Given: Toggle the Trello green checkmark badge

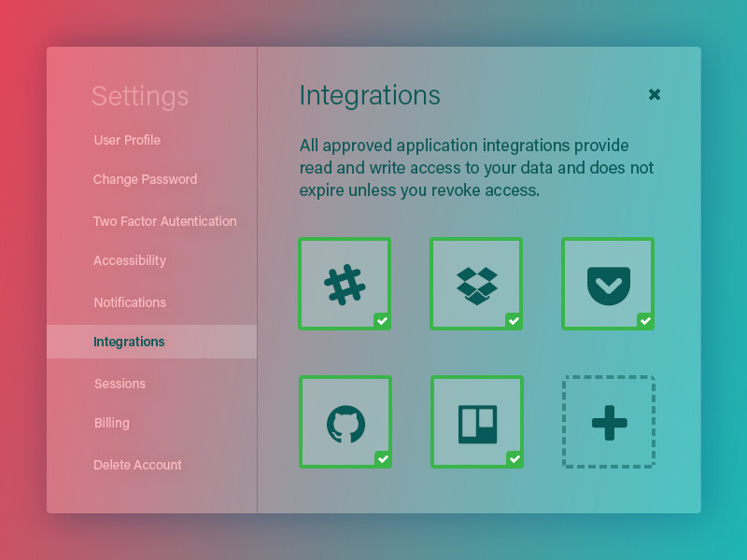Looking at the screenshot, I should coord(514,459).
